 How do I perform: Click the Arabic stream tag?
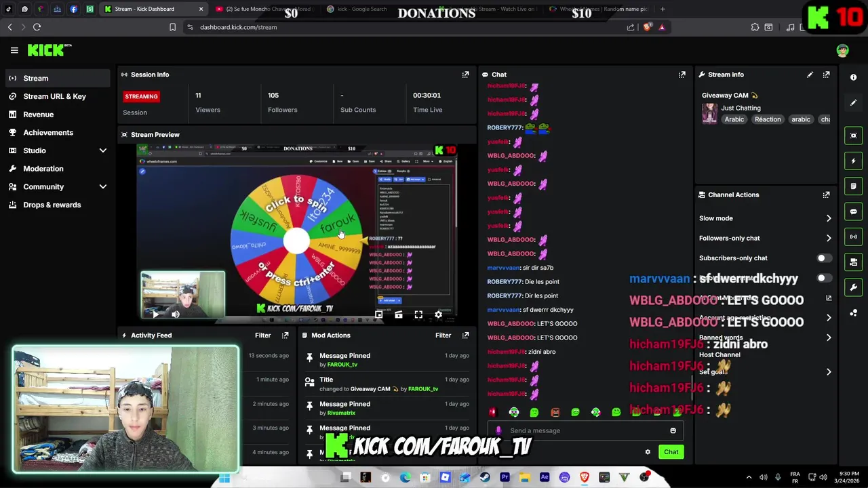(734, 119)
